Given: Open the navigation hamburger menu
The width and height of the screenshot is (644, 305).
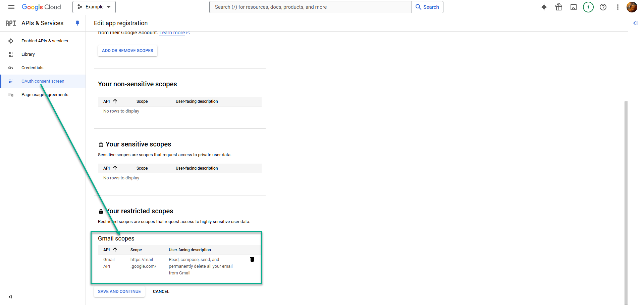Looking at the screenshot, I should point(11,7).
